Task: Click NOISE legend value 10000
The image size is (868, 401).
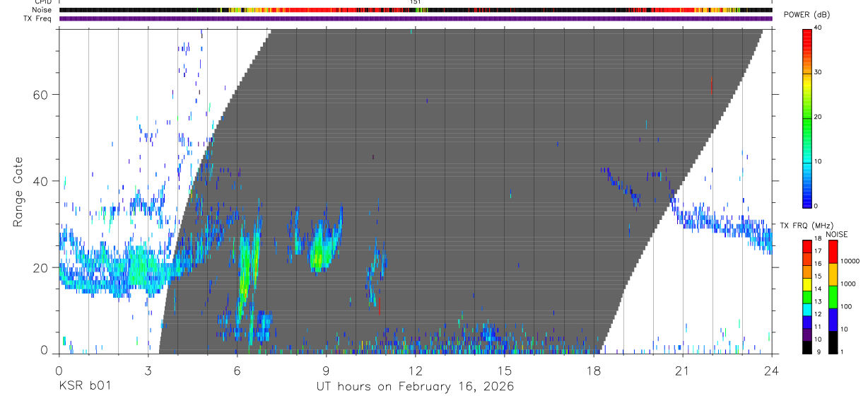Action: [850, 261]
